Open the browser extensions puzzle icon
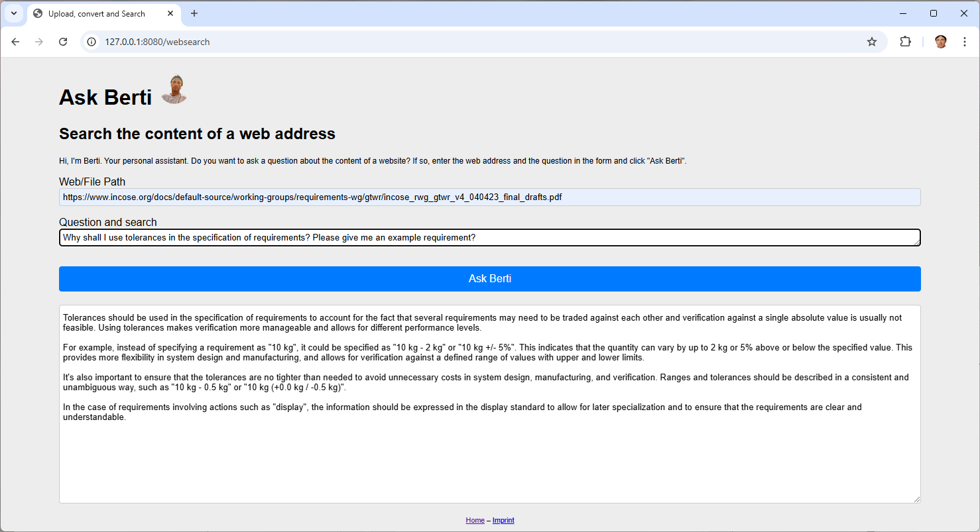 [905, 41]
